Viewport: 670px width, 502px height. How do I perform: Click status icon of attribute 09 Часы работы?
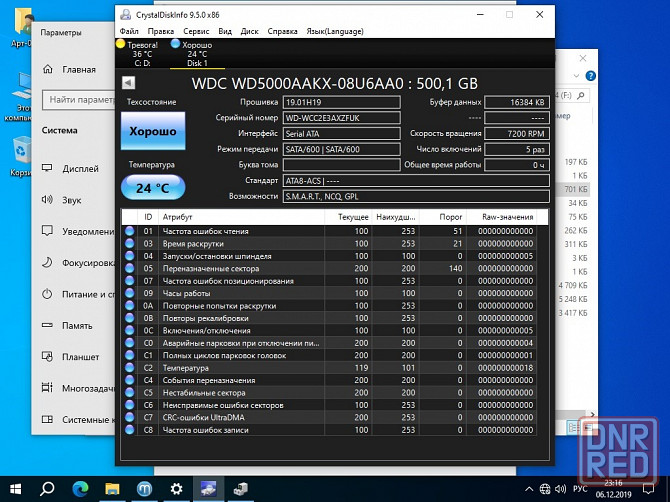pos(129,293)
